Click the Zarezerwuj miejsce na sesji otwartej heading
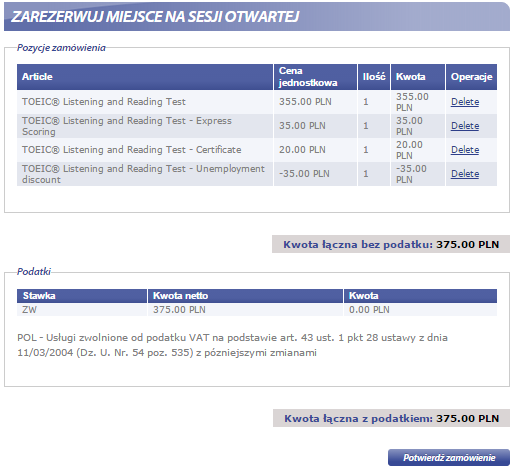This screenshot has height=471, width=517. (x=155, y=17)
